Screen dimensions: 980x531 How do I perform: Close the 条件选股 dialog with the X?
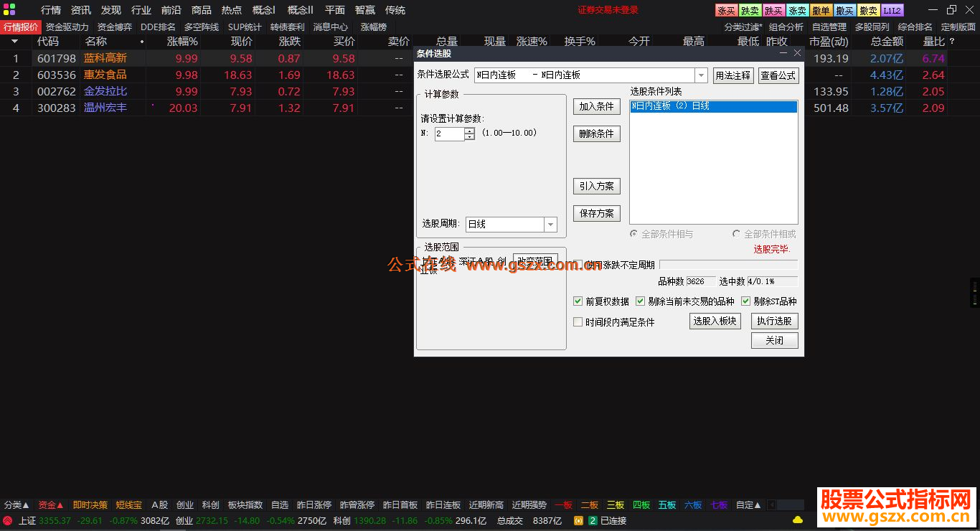pos(797,53)
